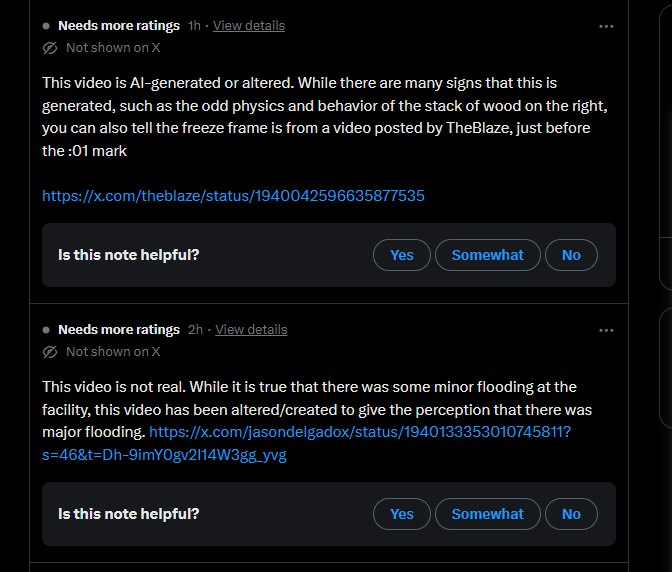This screenshot has width=672, height=572.
Task: Click the "Not shown on X" text in the first note
Action: tap(113, 48)
